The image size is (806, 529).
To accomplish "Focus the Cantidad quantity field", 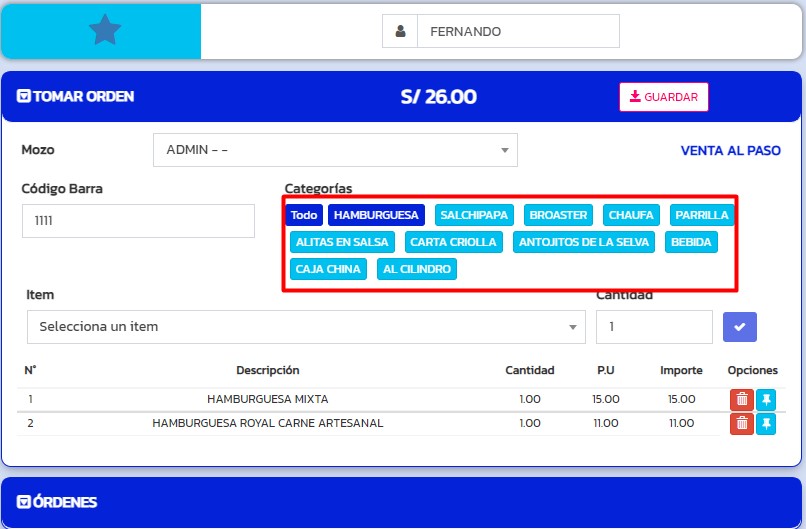I will point(654,327).
